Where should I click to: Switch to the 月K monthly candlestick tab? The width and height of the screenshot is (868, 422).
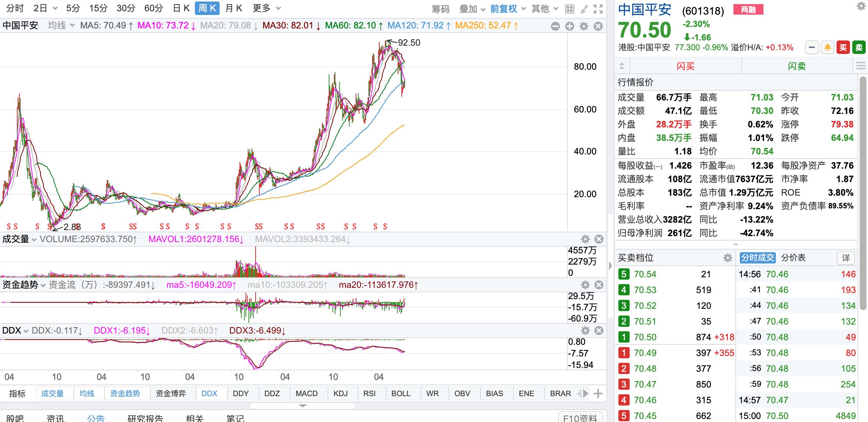[x=233, y=8]
